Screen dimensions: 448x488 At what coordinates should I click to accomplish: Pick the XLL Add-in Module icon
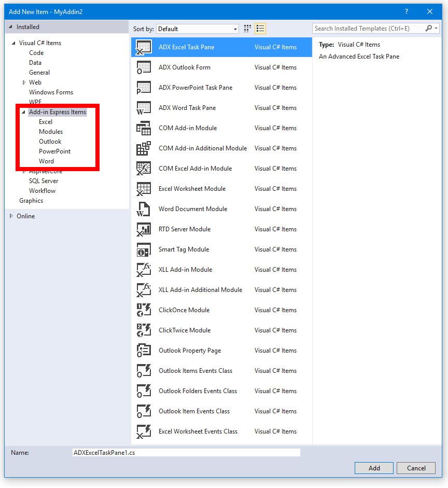click(x=144, y=270)
